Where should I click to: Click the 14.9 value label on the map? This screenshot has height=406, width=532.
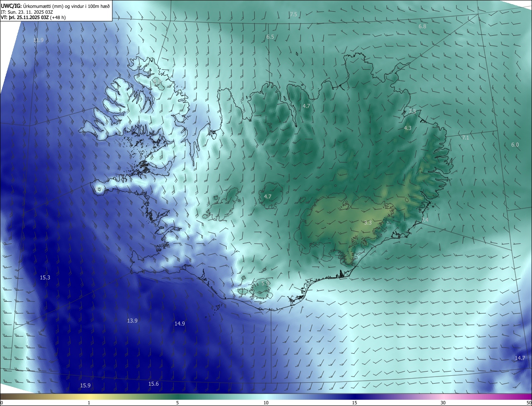(x=180, y=324)
